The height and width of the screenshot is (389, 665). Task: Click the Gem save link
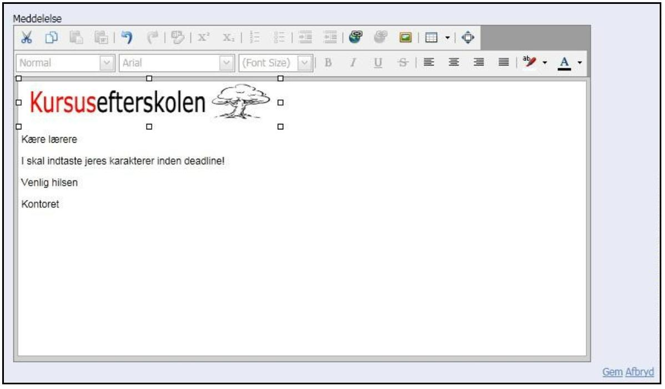click(x=612, y=372)
